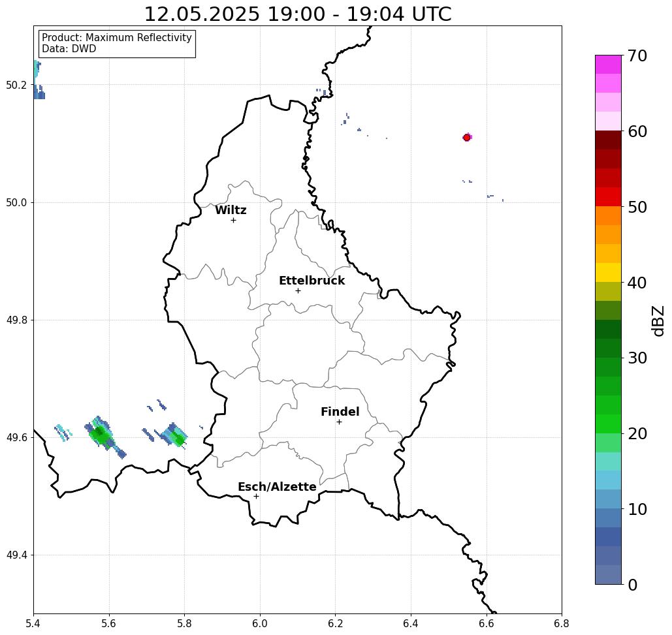Click the '10' tick label on colorbar
The width and height of the screenshot is (672, 635).
coord(637,509)
